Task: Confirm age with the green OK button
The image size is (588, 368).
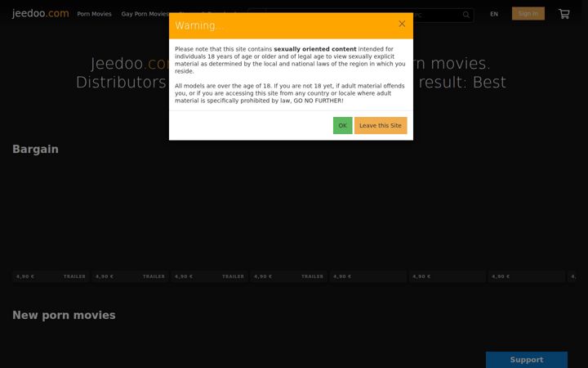Action: pyautogui.click(x=342, y=125)
